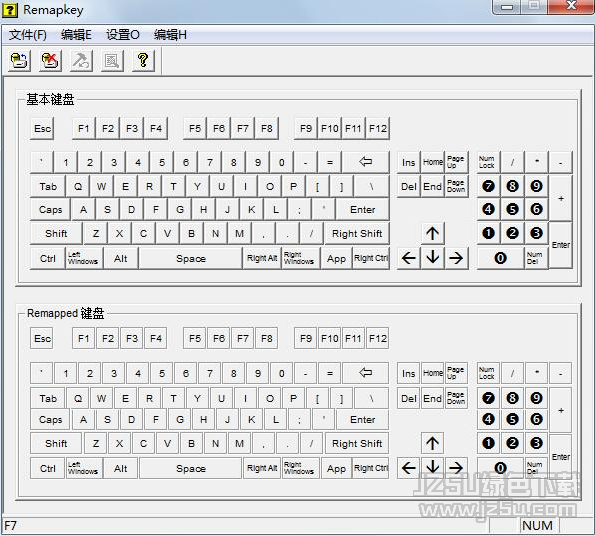
Task: Click numpad 0 key in Remapped keyboard
Action: (x=501, y=468)
